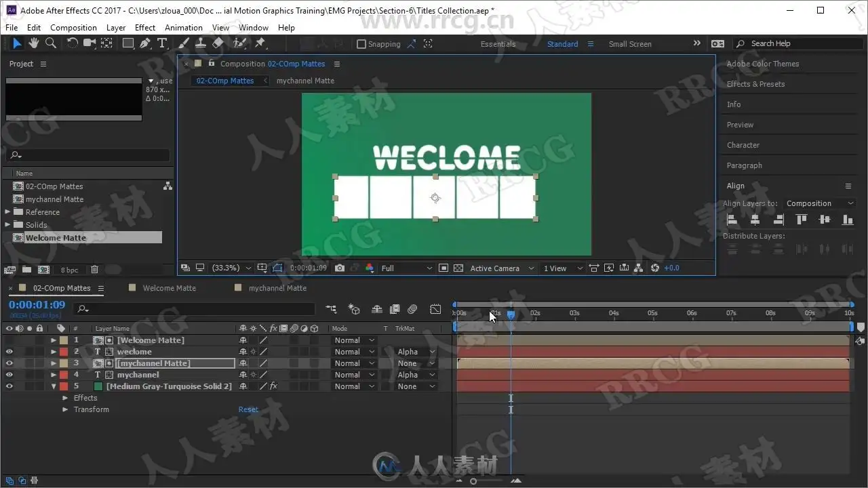
Task: Click the timeline search field
Action: click(x=195, y=309)
